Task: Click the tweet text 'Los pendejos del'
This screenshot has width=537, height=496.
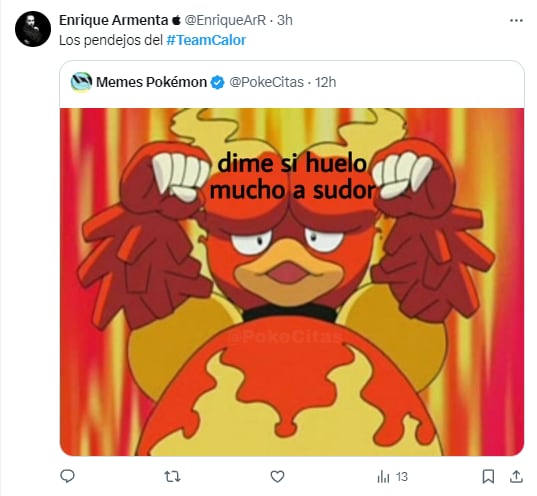Action: pos(111,40)
